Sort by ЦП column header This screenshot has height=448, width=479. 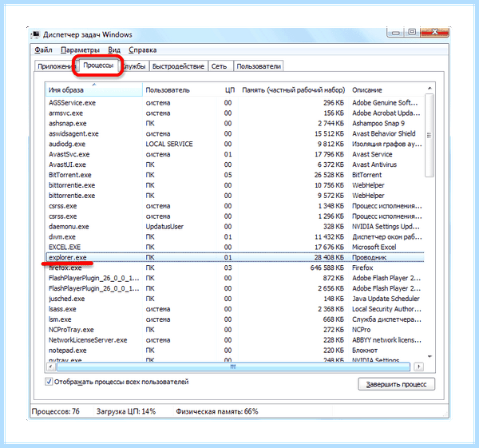229,90
